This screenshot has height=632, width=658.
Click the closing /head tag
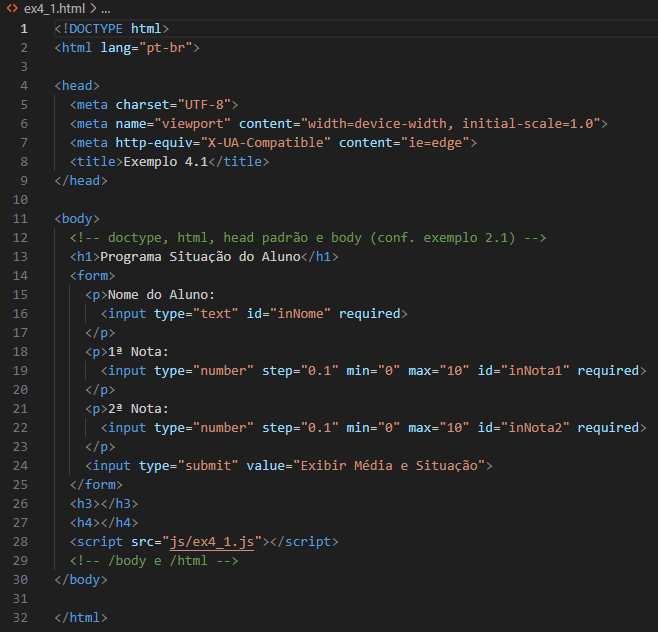[x=81, y=180]
